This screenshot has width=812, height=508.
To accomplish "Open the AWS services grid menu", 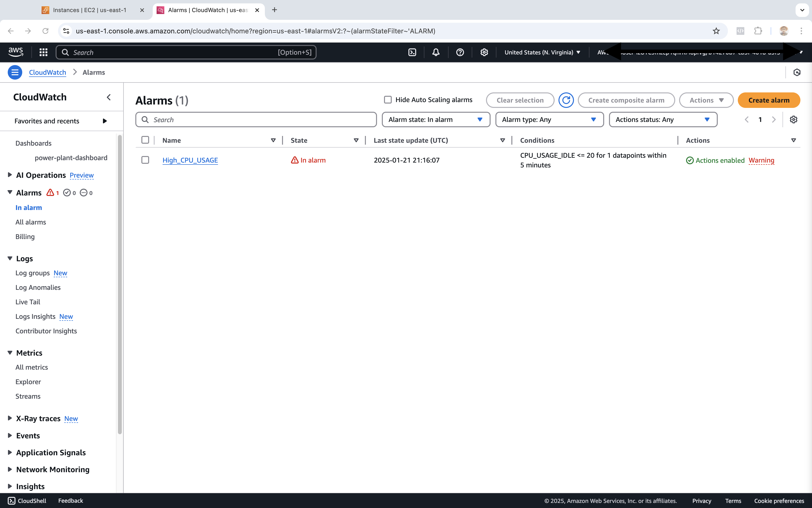I will click(x=43, y=52).
